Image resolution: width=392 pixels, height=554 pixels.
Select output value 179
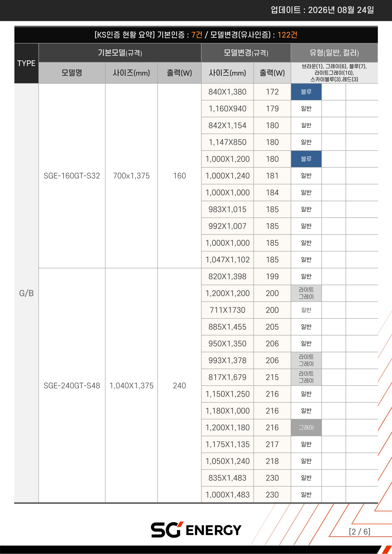pos(272,109)
